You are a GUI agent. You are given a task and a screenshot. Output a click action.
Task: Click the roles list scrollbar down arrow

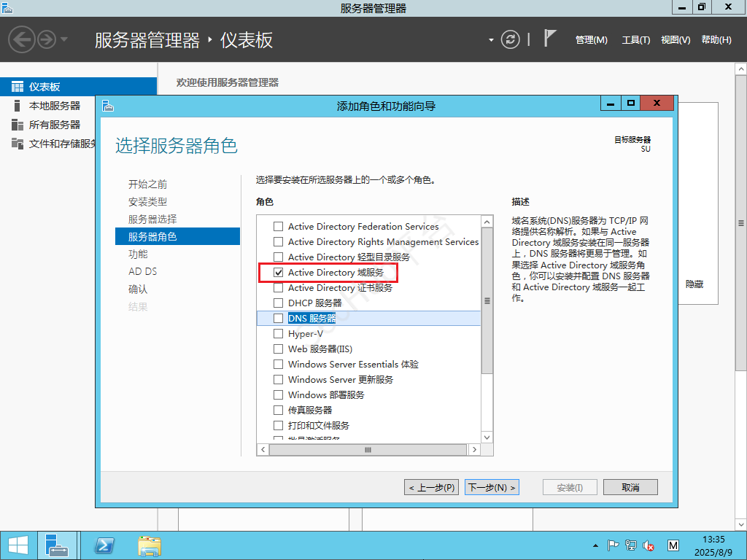pyautogui.click(x=487, y=437)
